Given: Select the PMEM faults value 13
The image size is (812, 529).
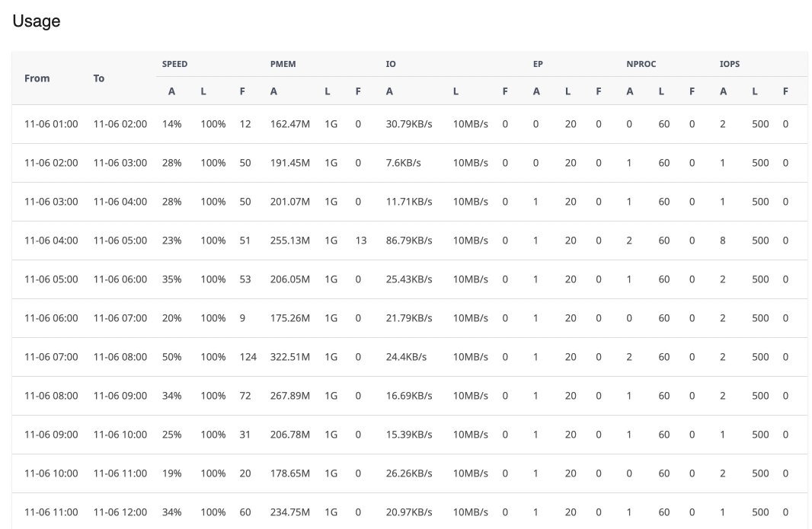Looking at the screenshot, I should tap(361, 241).
